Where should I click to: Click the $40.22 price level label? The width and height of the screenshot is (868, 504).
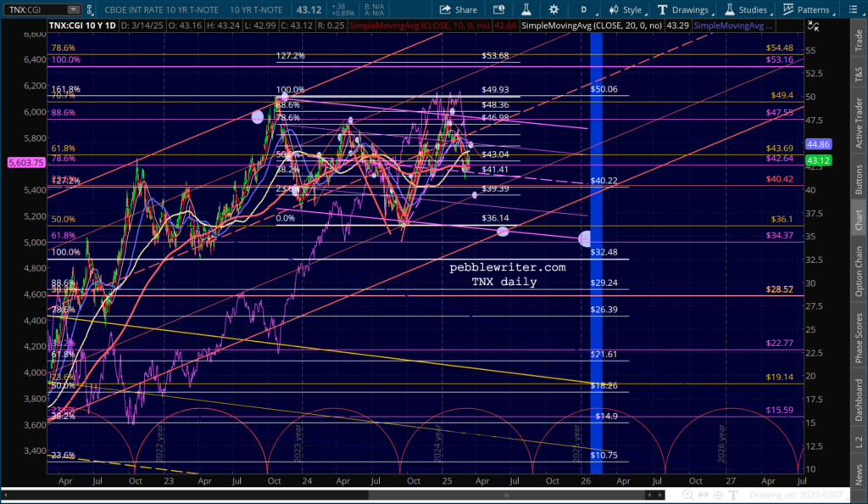click(x=604, y=181)
